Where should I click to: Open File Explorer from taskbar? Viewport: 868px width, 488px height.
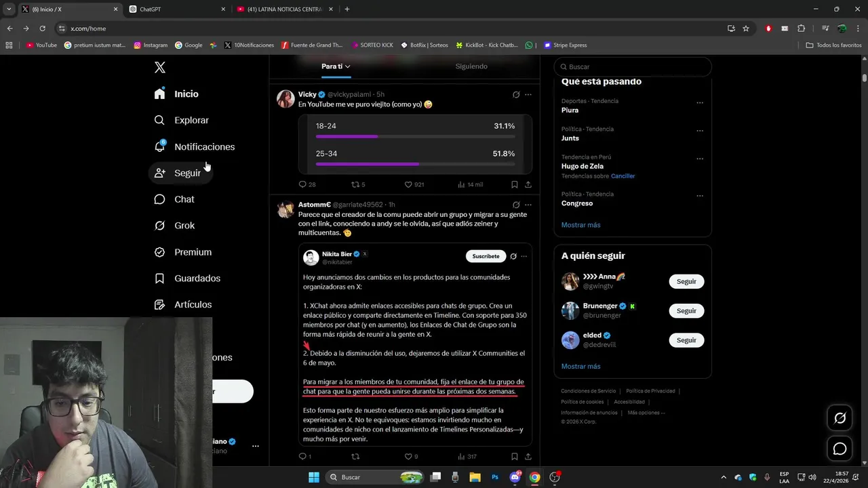tap(475, 477)
